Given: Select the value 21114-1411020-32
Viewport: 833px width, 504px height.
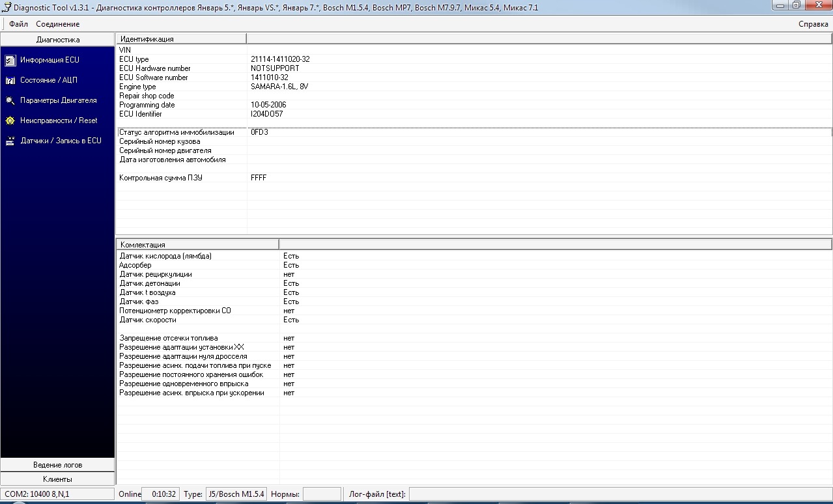Looking at the screenshot, I should click(x=280, y=59).
